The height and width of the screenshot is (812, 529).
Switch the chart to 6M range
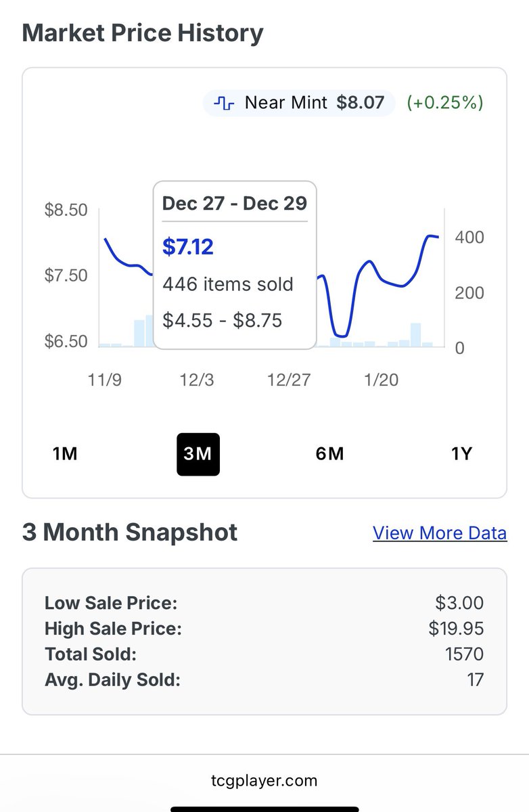(x=329, y=453)
